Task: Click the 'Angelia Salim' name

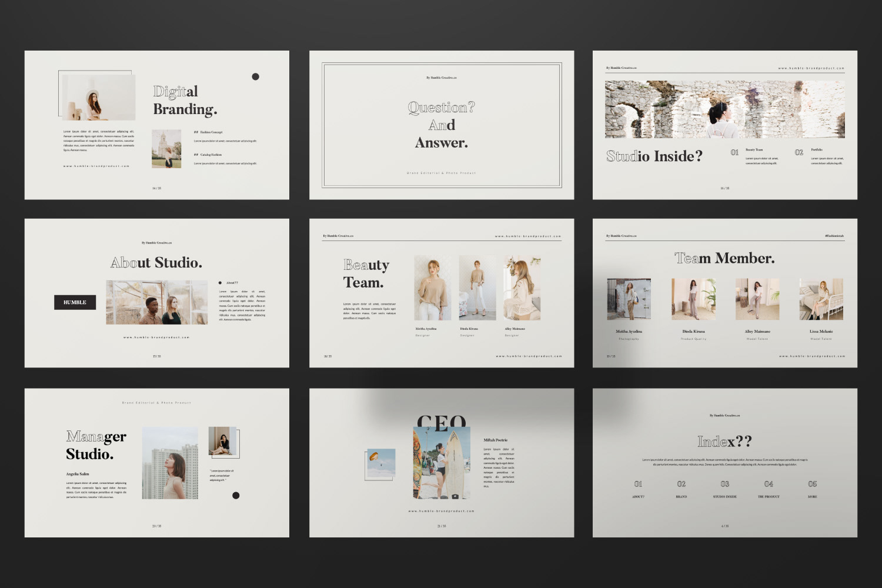Action: click(78, 474)
